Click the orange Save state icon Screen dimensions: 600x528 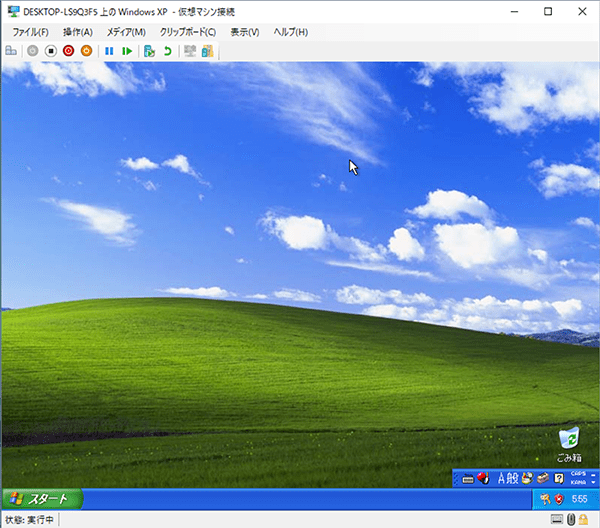(x=86, y=51)
